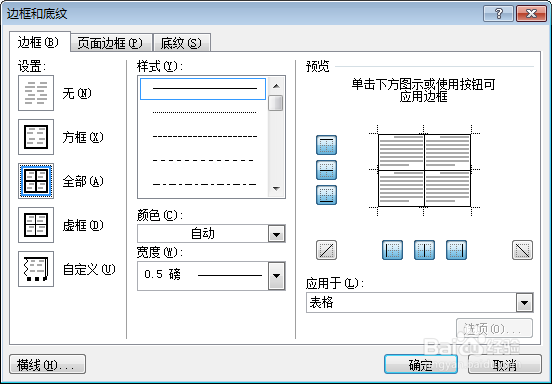Select the dotted line style
The height and width of the screenshot is (384, 552).
click(x=204, y=113)
